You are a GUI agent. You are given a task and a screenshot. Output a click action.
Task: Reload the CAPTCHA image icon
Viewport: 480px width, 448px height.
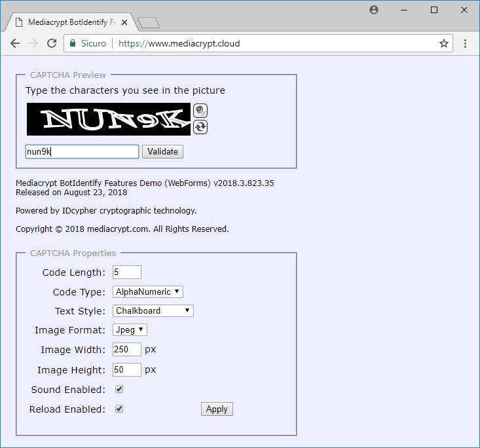point(200,126)
